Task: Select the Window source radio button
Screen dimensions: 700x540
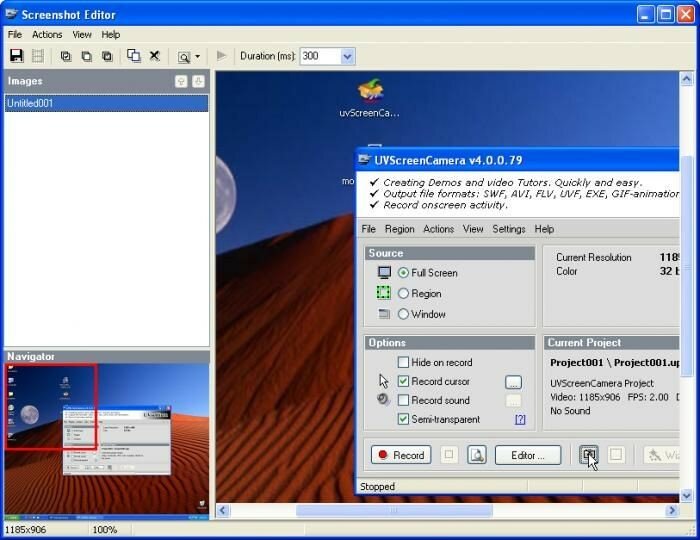Action: [x=403, y=314]
